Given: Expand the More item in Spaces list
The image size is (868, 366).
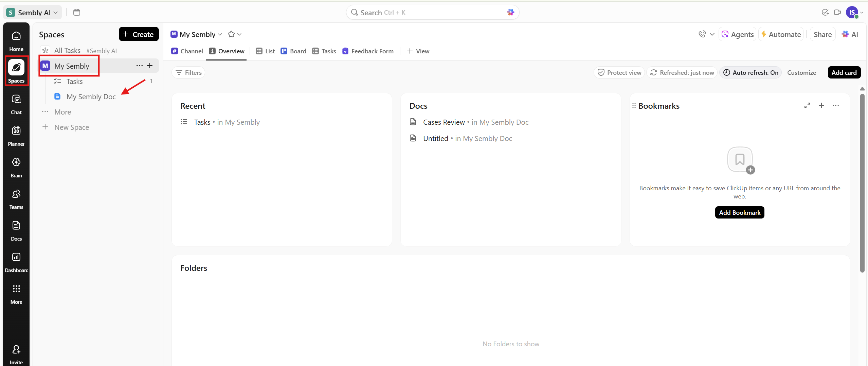Looking at the screenshot, I should tap(62, 112).
